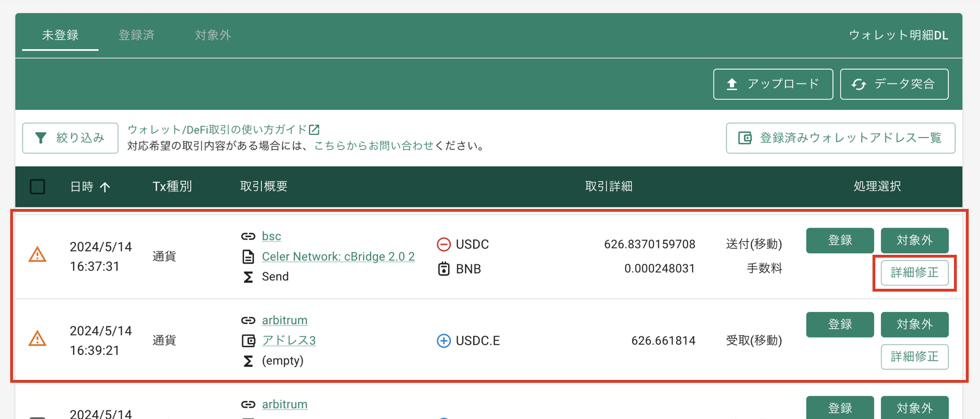Click the こちらからお問い合わせ link
Viewport: 980px width, 419px height.
pyautogui.click(x=373, y=146)
